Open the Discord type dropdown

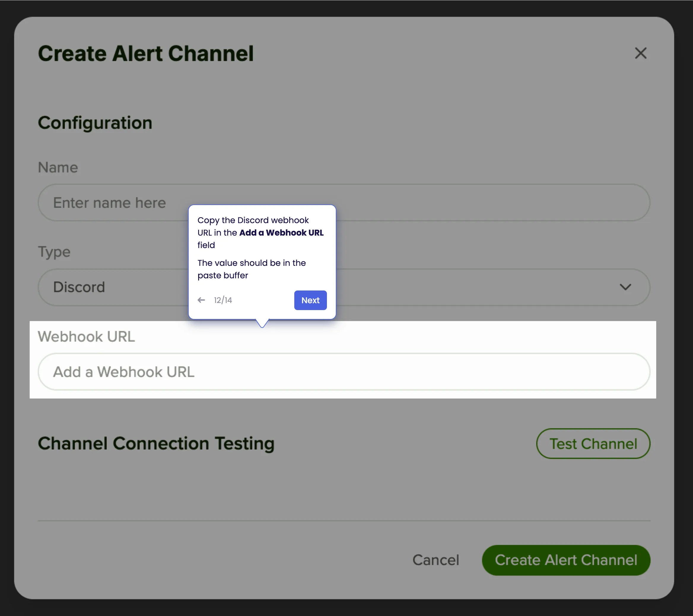coord(344,287)
